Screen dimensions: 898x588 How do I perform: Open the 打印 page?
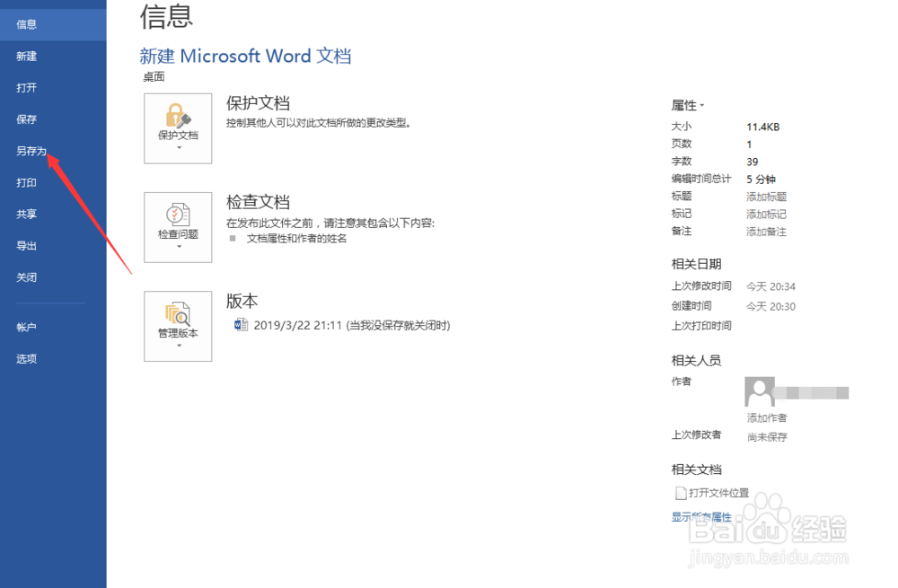point(26,182)
